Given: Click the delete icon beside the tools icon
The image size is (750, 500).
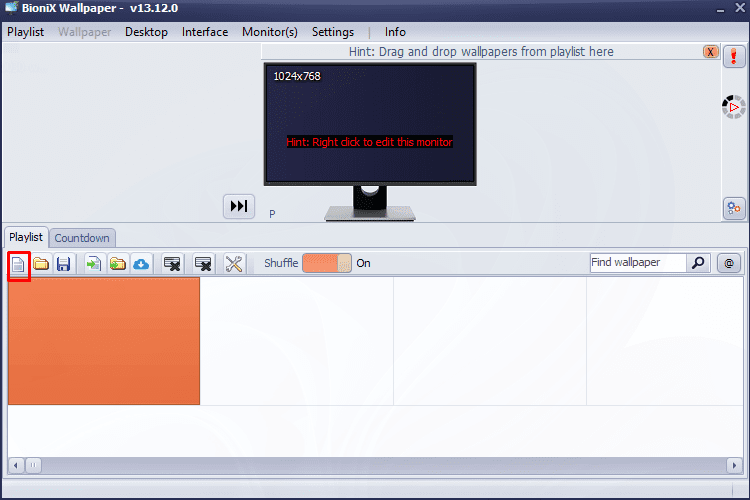Looking at the screenshot, I should [203, 264].
